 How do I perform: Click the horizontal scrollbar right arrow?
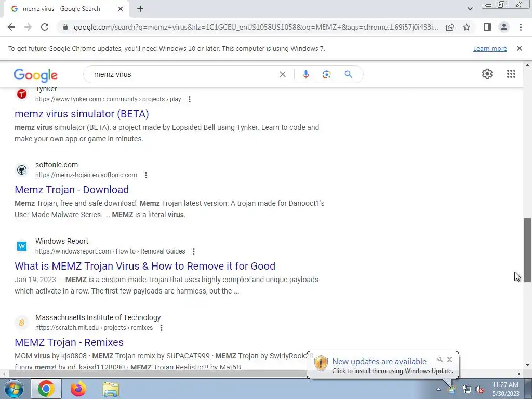[x=519, y=374]
